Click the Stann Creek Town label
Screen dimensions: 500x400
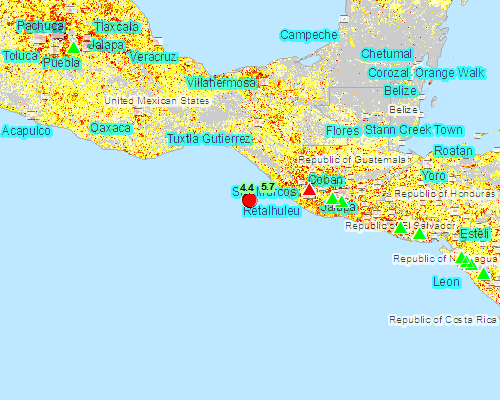pyautogui.click(x=414, y=130)
